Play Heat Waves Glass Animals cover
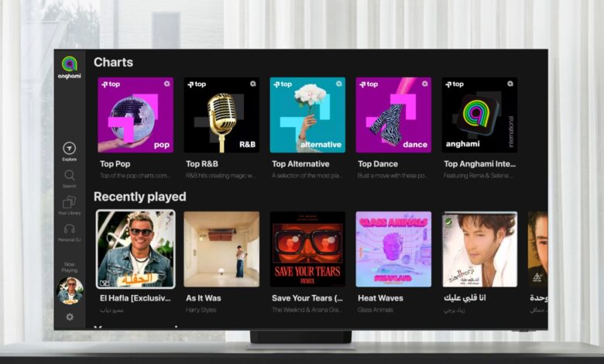 coord(393,249)
